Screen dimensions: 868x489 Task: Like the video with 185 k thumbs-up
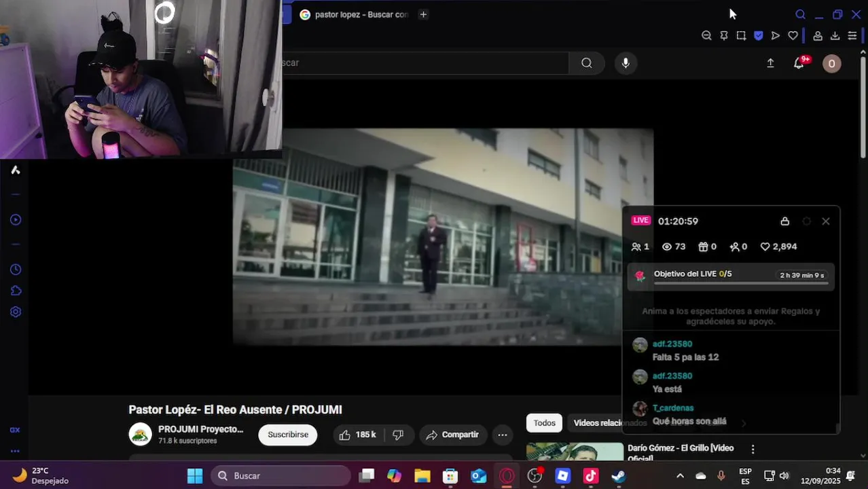tap(358, 435)
